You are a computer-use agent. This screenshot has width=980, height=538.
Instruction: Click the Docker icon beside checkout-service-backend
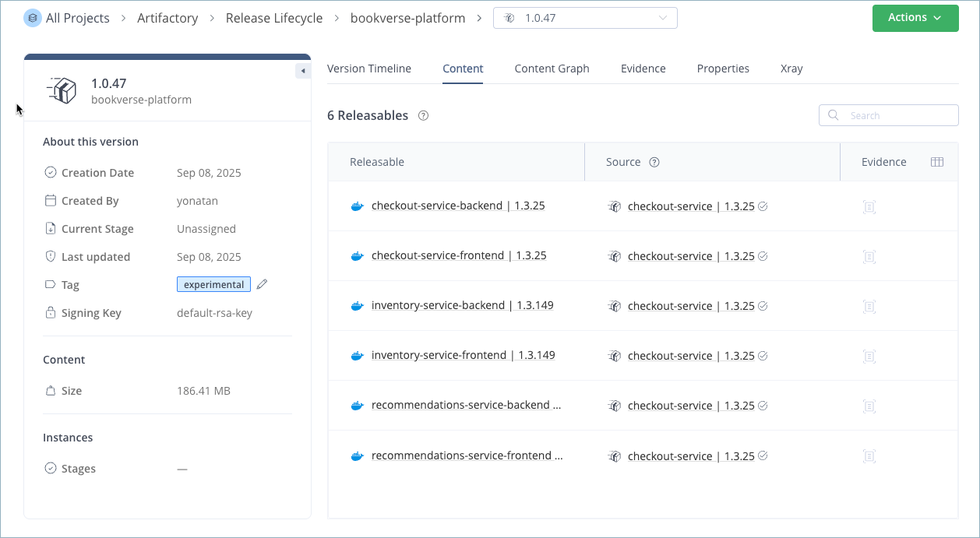(x=358, y=206)
